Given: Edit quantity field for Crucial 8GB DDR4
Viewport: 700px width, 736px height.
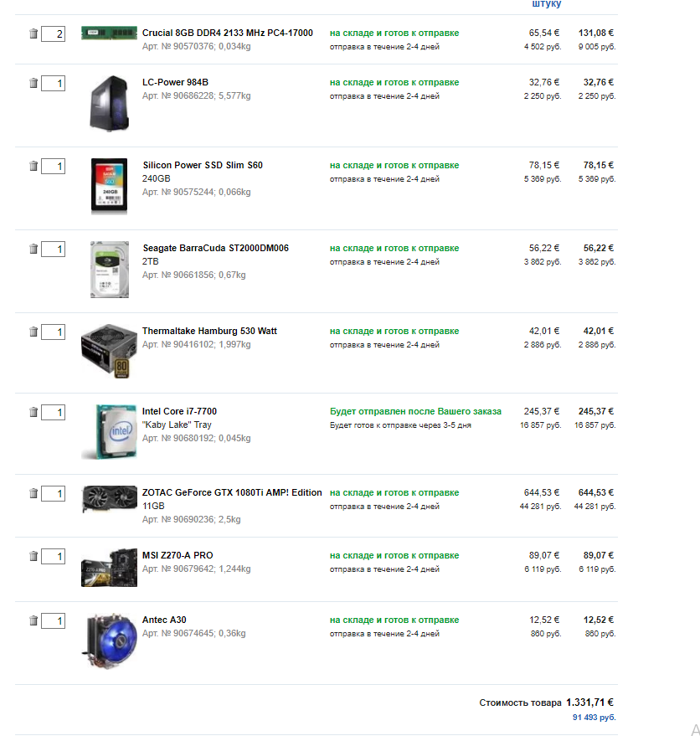Looking at the screenshot, I should [54, 34].
